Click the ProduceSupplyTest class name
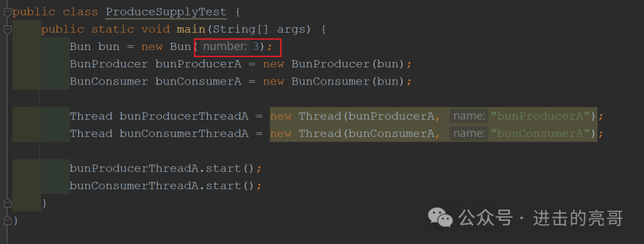The image size is (644, 244). tap(166, 12)
